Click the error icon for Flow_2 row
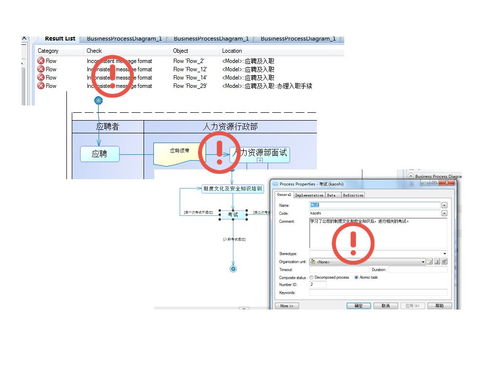The width and height of the screenshot is (500, 375). (41, 61)
